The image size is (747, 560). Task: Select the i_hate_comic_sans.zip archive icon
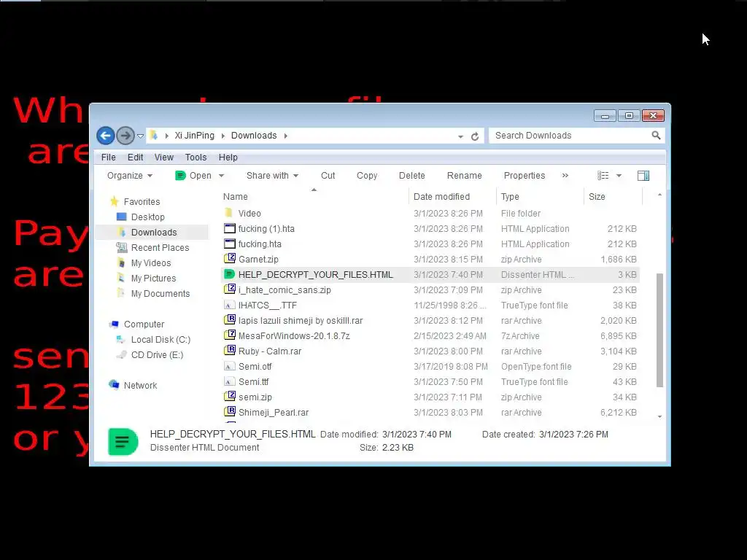[230, 289]
